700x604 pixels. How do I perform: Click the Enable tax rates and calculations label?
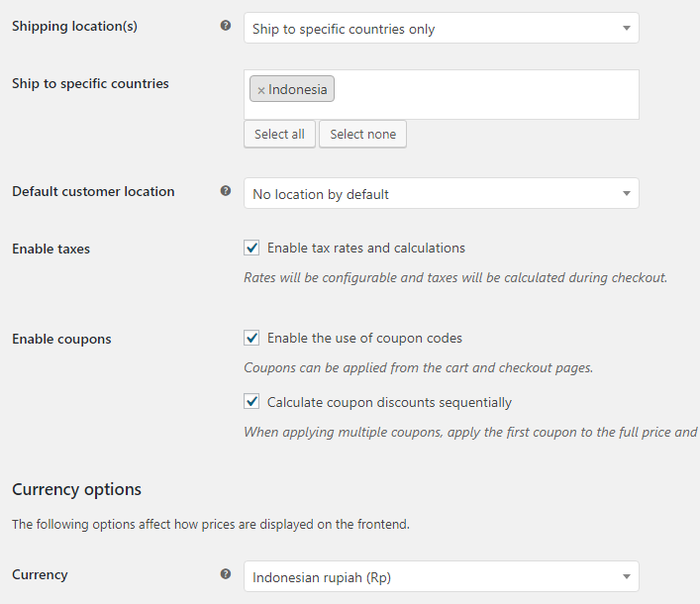(366, 248)
